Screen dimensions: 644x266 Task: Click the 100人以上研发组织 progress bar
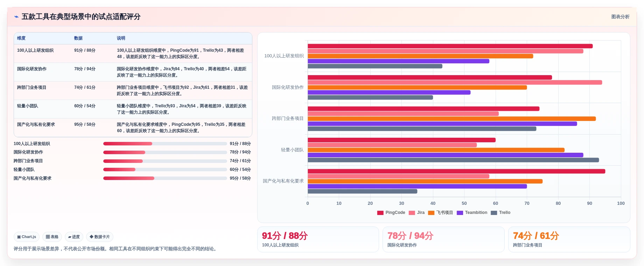click(x=165, y=144)
